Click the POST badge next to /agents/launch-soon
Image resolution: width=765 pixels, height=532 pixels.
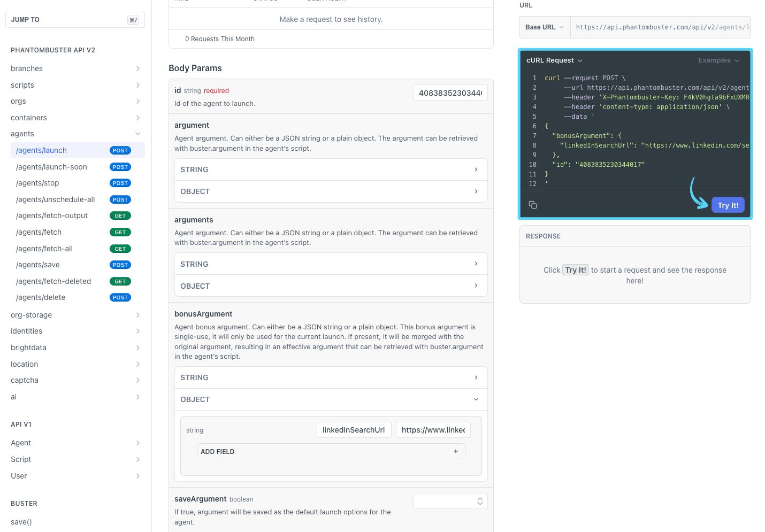(x=120, y=167)
